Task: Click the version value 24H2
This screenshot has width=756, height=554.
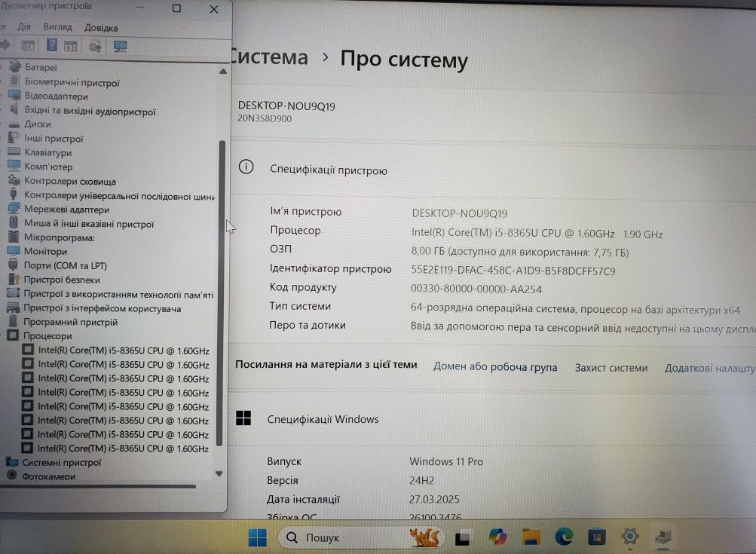Action: 421,480
